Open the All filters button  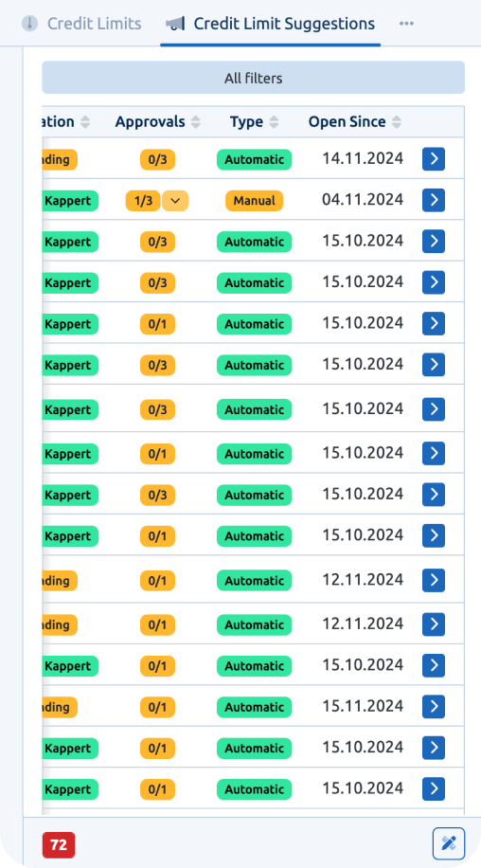tap(253, 78)
